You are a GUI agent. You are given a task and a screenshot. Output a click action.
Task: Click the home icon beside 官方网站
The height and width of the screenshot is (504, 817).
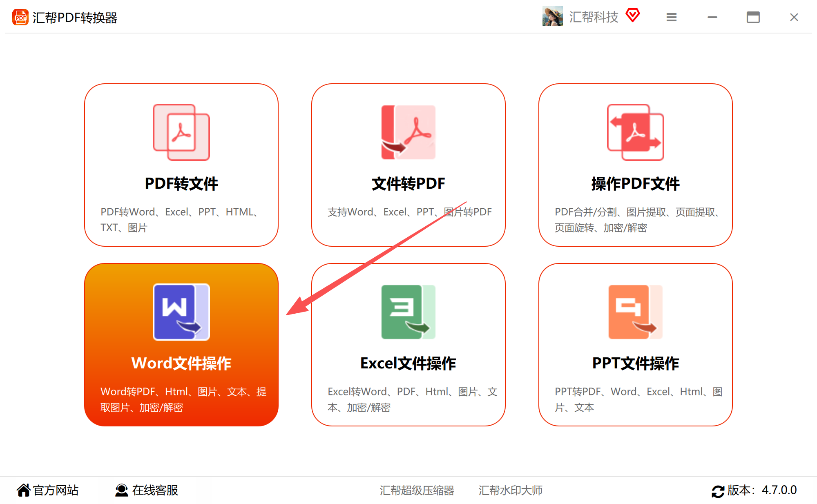coord(23,490)
